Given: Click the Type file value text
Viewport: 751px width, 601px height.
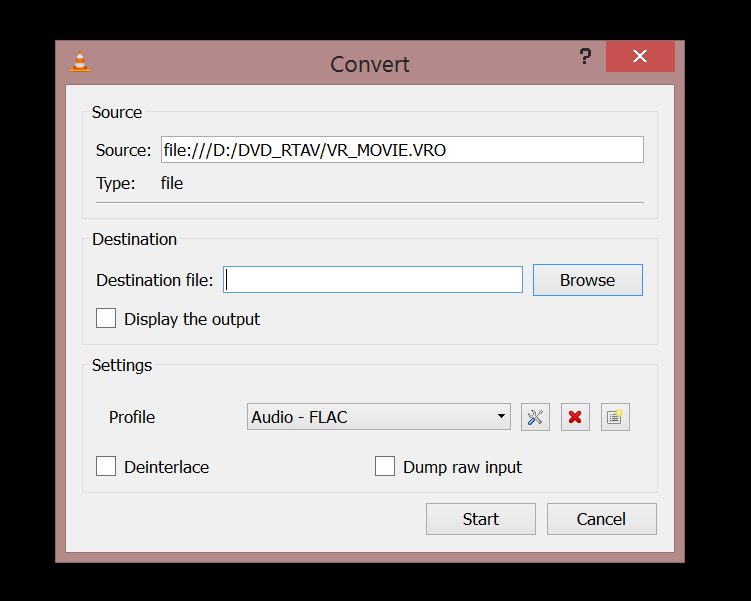Looking at the screenshot, I should [172, 183].
